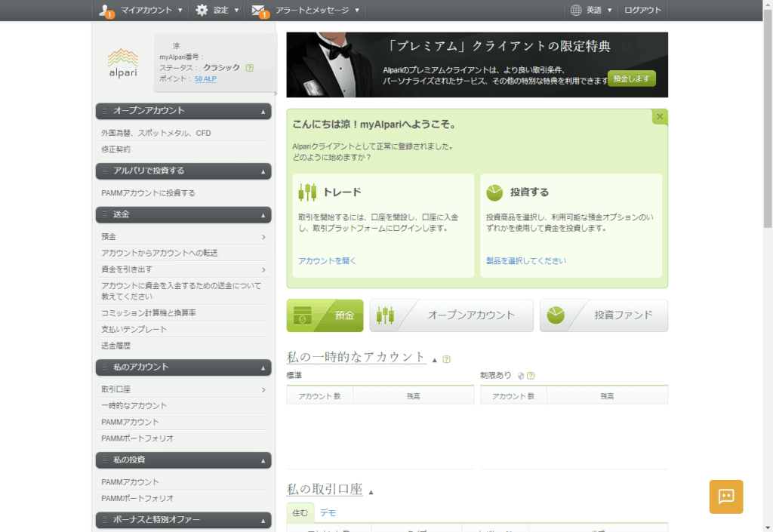
Task: Click the アカウント数 column header under 制限あり
Action: pos(513,396)
